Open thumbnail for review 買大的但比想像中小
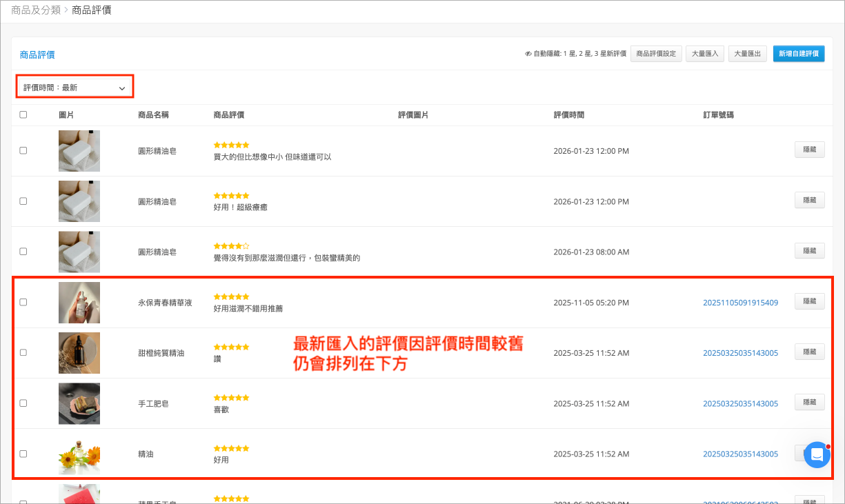845x504 pixels. point(79,151)
